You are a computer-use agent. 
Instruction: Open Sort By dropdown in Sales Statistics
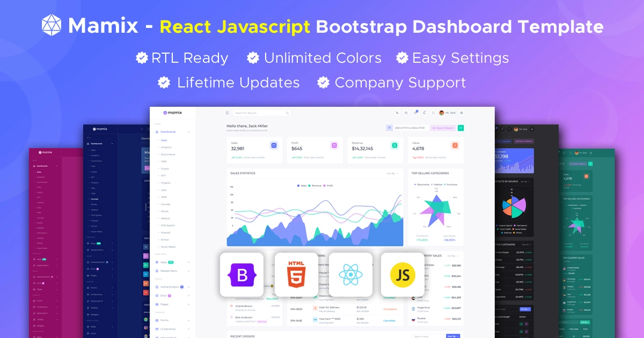point(393,173)
